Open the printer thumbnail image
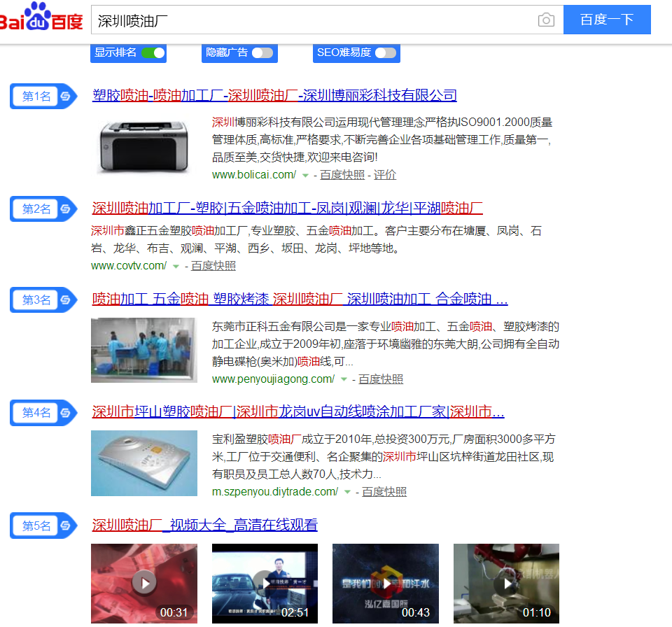Screen dimensions: 672x627 point(144,146)
